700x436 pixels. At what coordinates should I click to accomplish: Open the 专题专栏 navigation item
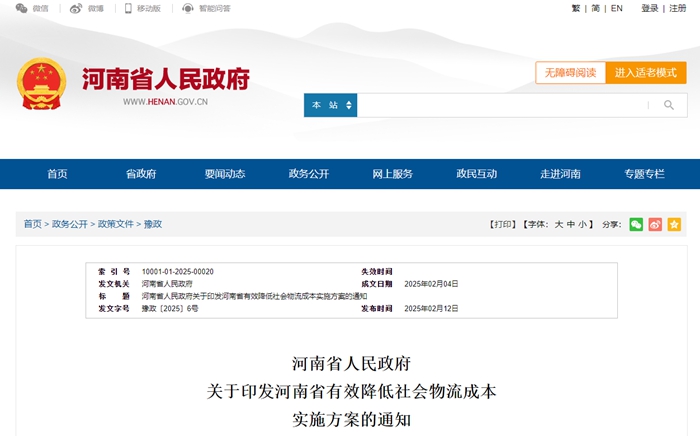point(645,174)
